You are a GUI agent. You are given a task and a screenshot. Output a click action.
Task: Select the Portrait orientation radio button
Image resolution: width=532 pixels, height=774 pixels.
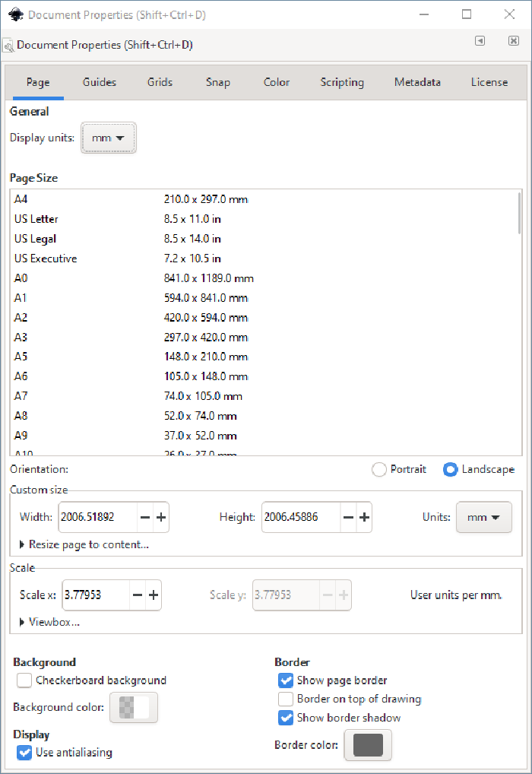[x=379, y=469]
